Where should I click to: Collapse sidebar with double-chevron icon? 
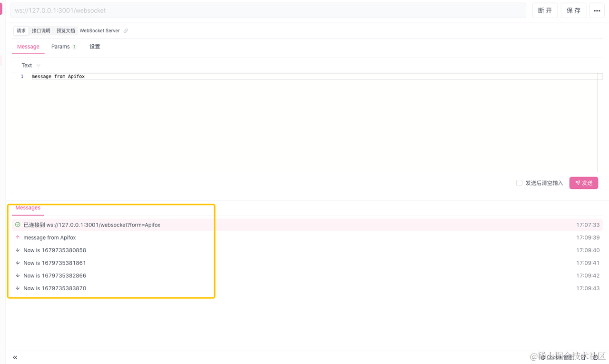tap(15, 357)
